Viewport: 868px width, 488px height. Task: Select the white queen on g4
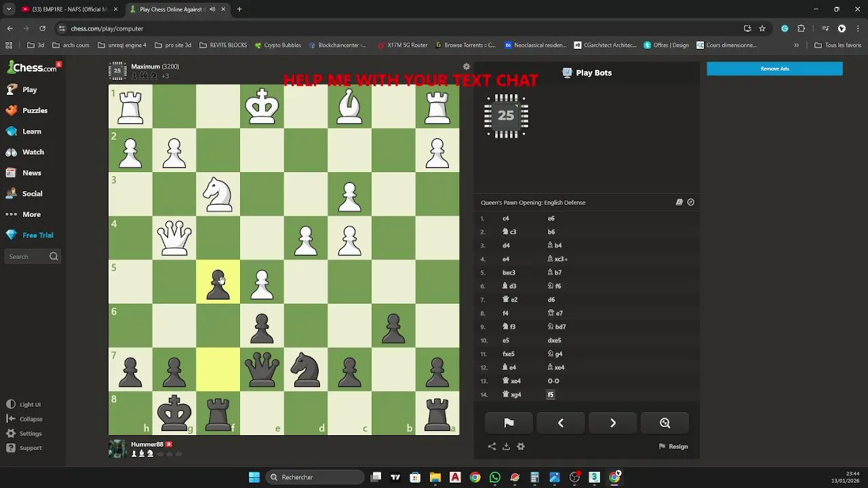(x=174, y=239)
